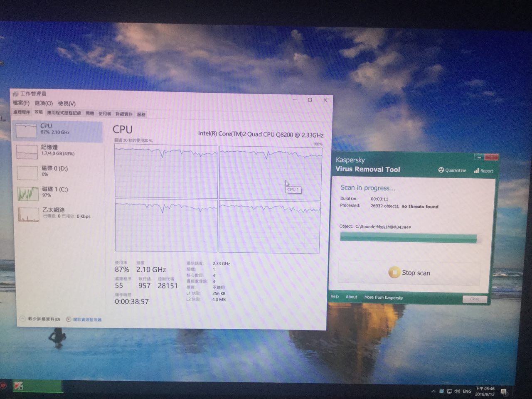Click the resource monitor icon
The height and width of the screenshot is (399, 532).
click(69, 319)
